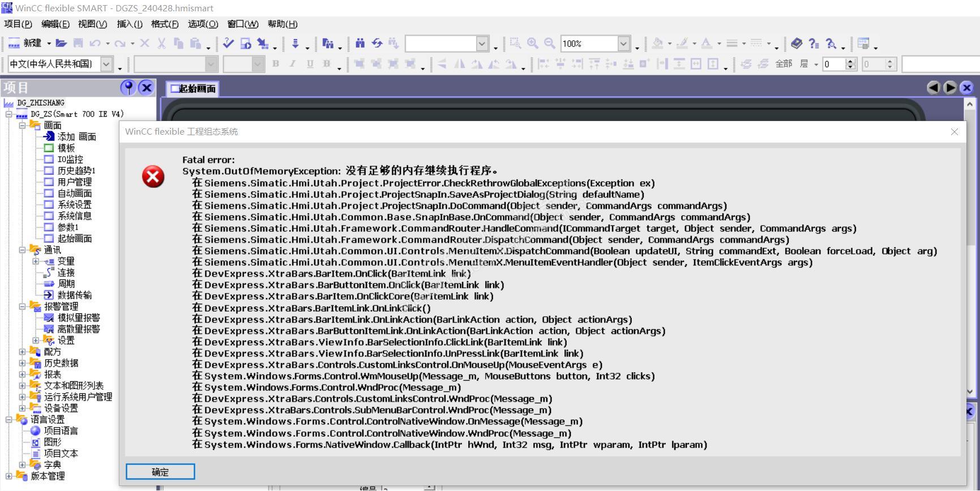
Task: Select IO监控 screen in project tree
Action: tap(70, 159)
